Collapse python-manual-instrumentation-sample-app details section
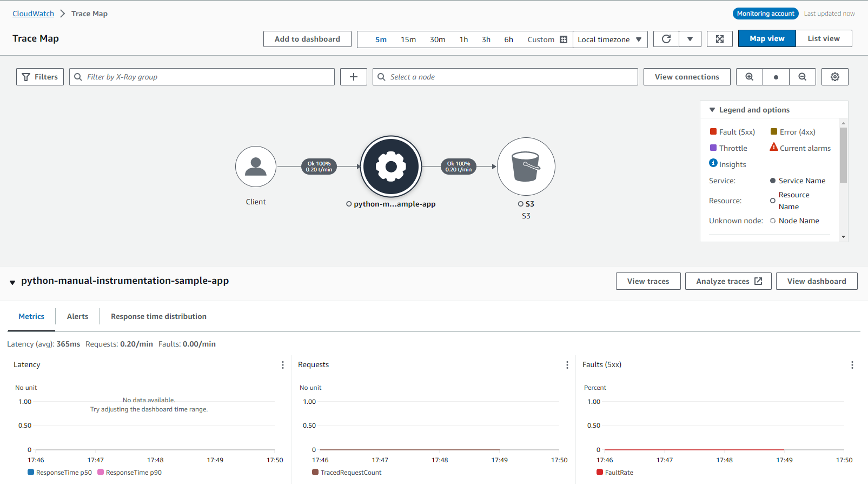Screen dimensions: 868x492 click(12, 282)
